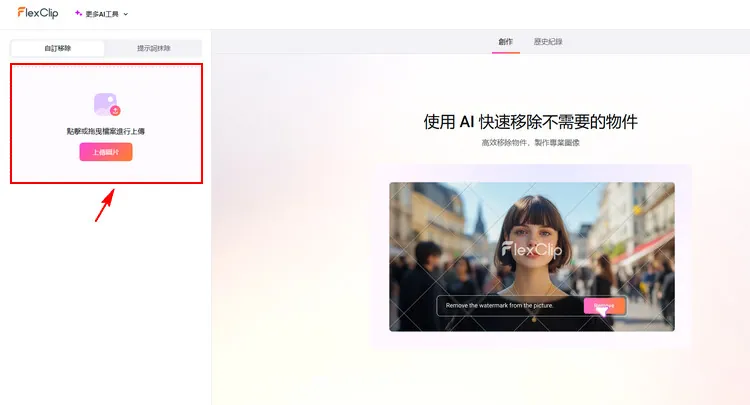Image resolution: width=750 pixels, height=405 pixels.
Task: Switch to the 自訂移除 tab
Action: click(58, 48)
